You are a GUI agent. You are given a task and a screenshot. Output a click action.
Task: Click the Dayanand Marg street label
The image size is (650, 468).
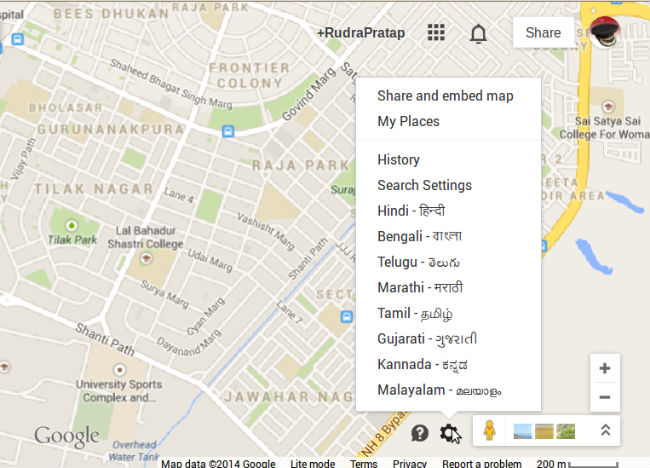pos(189,343)
